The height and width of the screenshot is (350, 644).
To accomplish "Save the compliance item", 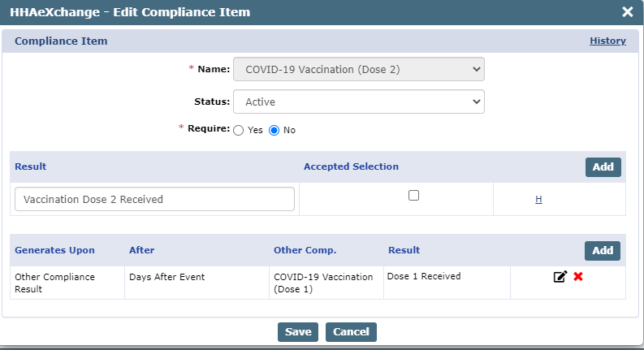I will coord(298,331).
